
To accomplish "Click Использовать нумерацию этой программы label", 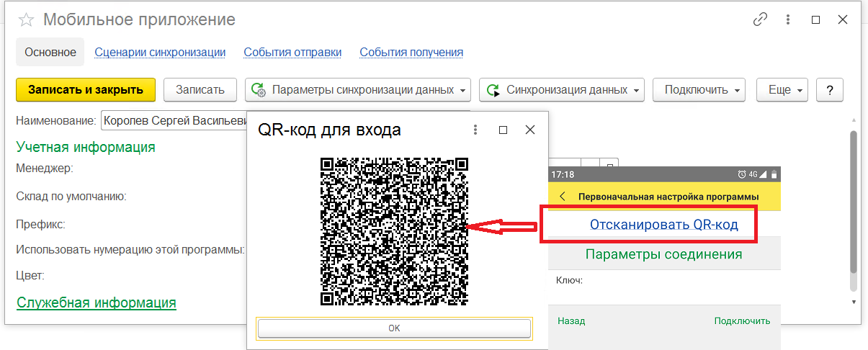I will 130,250.
